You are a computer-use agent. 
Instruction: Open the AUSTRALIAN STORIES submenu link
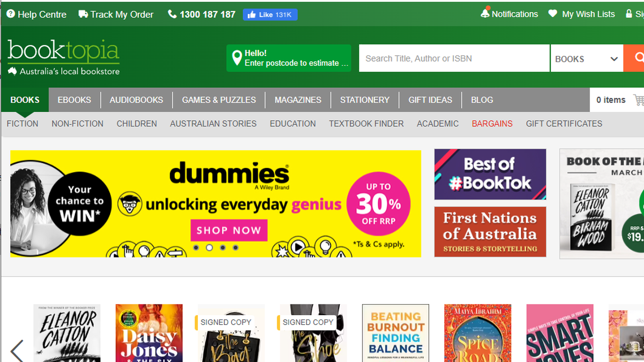click(213, 124)
